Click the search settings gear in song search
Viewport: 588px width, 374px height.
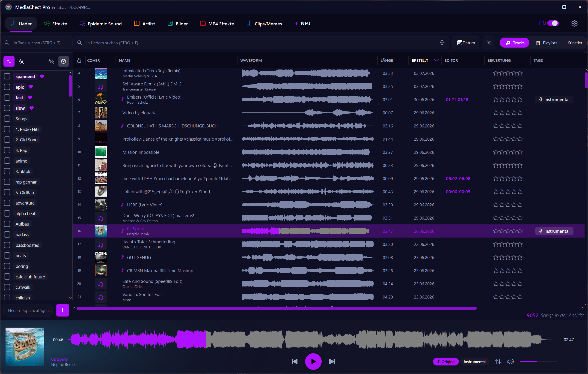pos(442,43)
